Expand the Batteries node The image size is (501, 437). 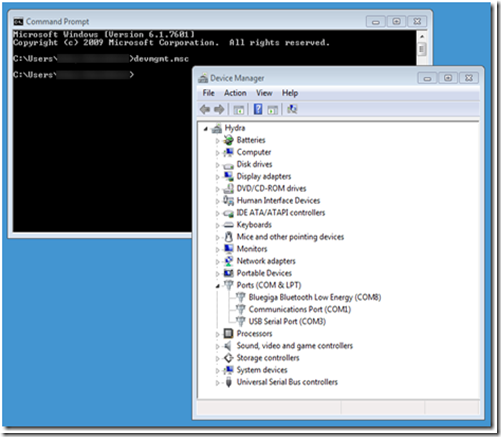pyautogui.click(x=217, y=141)
